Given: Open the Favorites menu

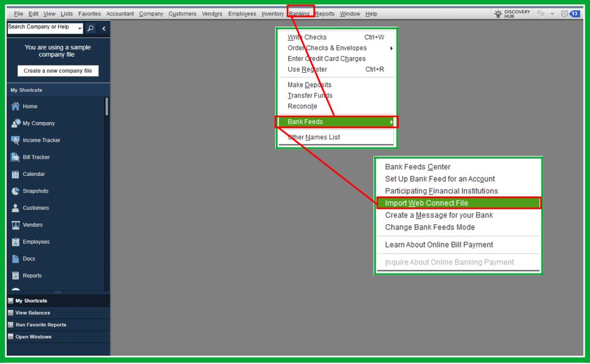Looking at the screenshot, I should 90,14.
